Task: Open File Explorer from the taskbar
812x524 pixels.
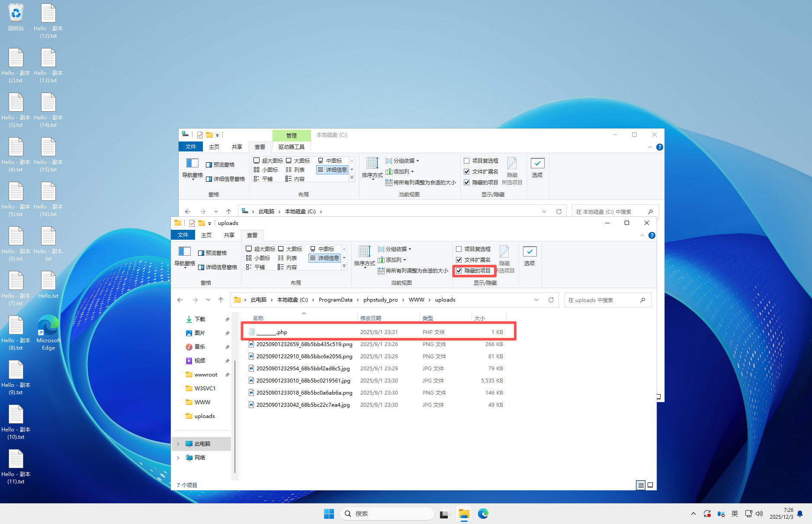Action: point(464,514)
